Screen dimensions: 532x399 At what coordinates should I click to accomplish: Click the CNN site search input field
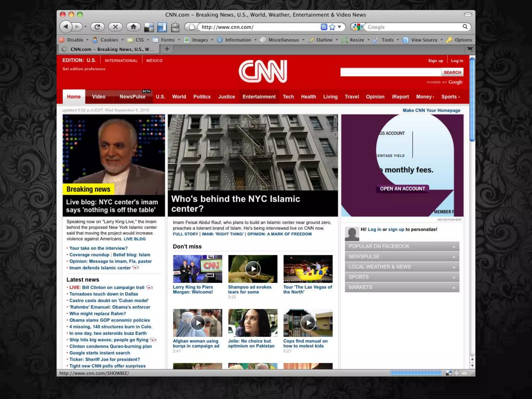[390, 72]
